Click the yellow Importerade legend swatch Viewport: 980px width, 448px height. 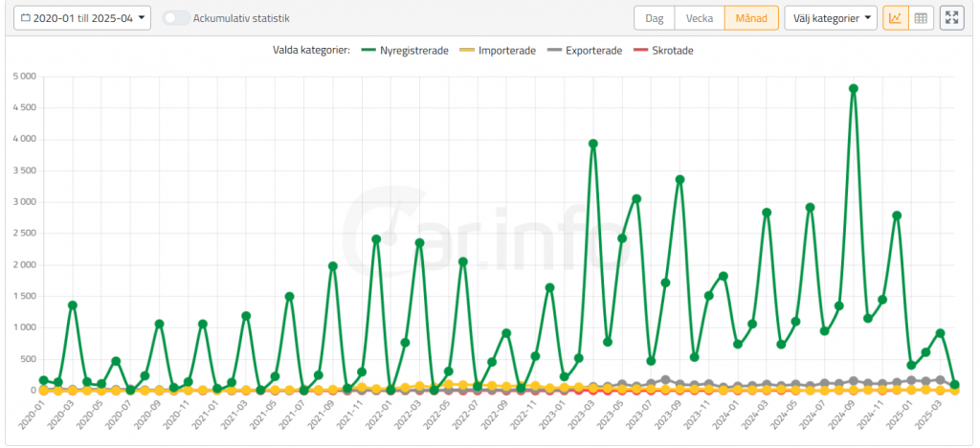pyautogui.click(x=467, y=50)
